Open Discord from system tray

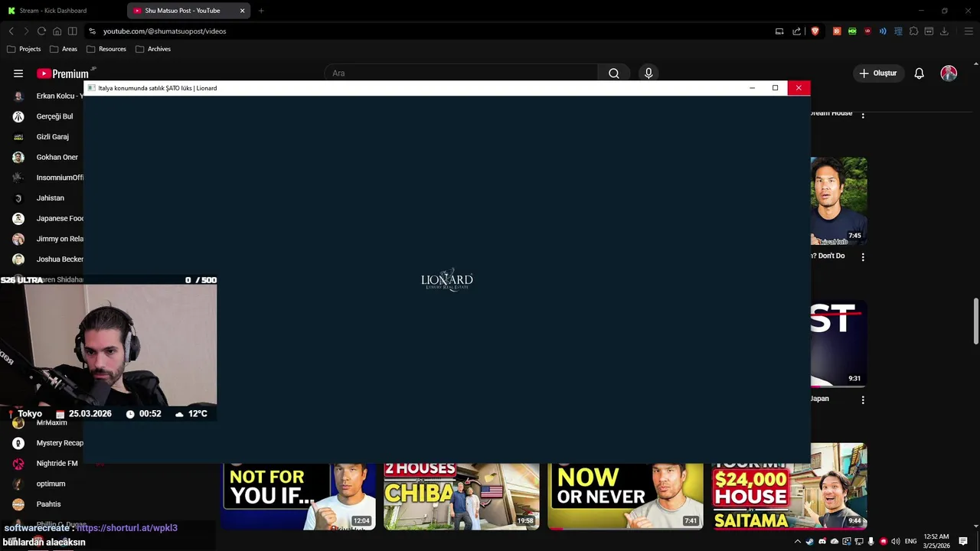coord(822,542)
